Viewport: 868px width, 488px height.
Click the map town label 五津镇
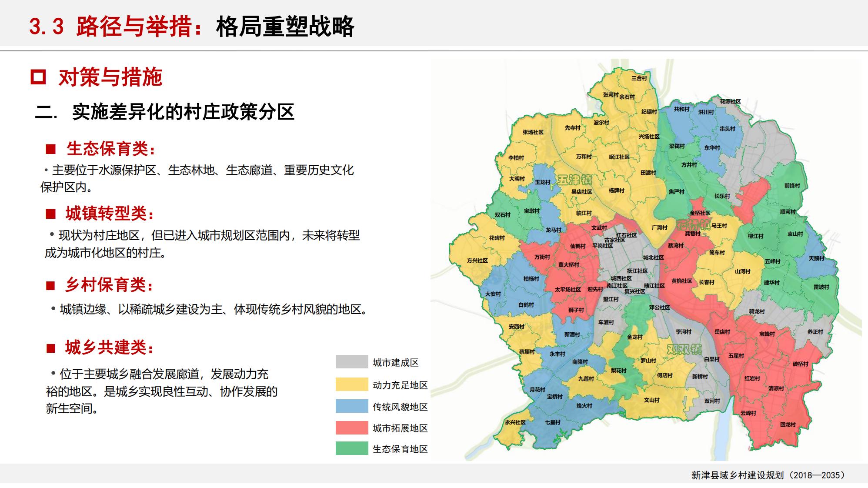tap(575, 180)
